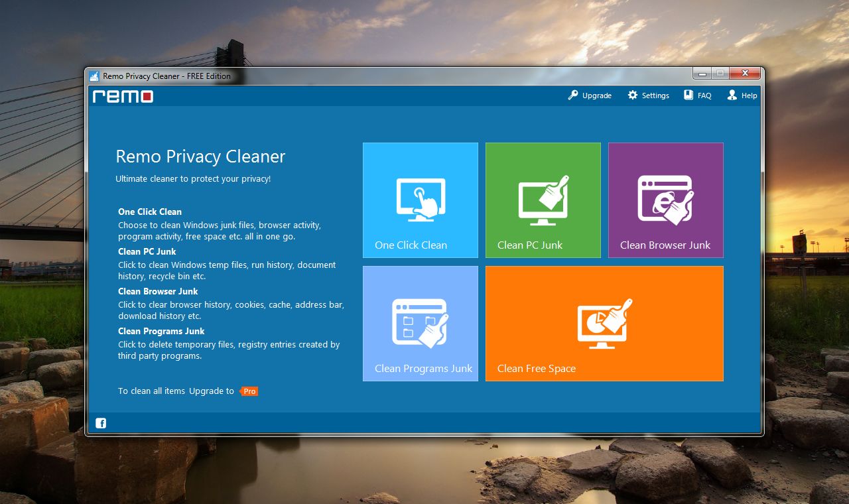Click the monitor-with-brush Clean PC Junk icon
The image size is (849, 504).
tap(543, 200)
